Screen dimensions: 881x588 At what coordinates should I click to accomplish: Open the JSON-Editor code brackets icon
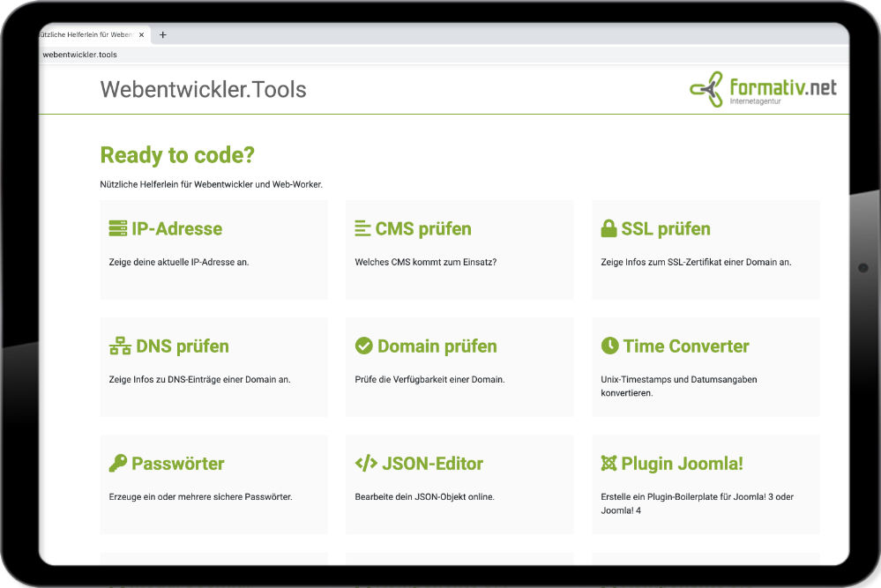pyautogui.click(x=365, y=463)
